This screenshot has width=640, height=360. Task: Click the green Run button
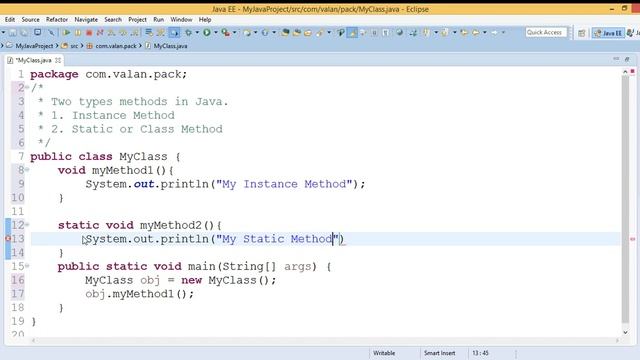pos(207,32)
